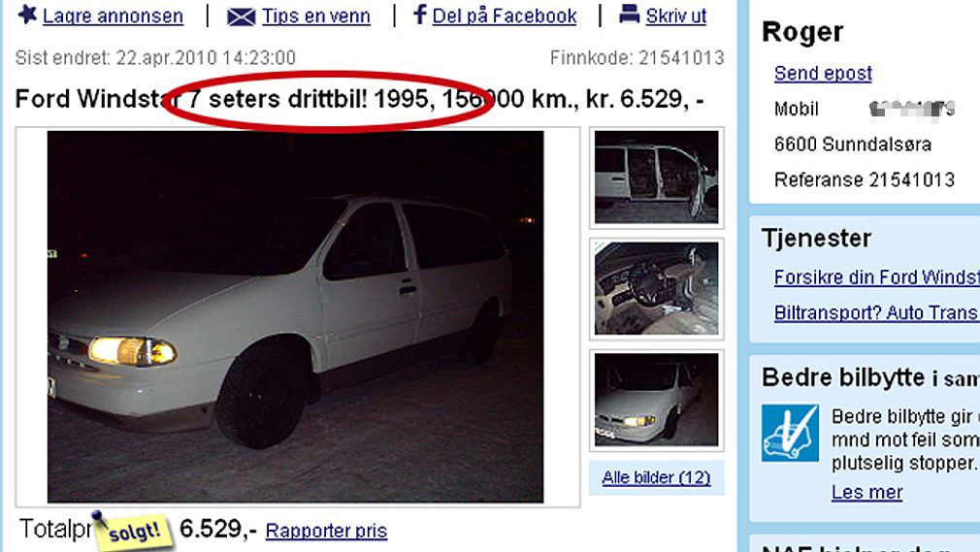The height and width of the screenshot is (552, 980).
Task: View all photos via Alle bilder (12)
Action: tap(656, 477)
